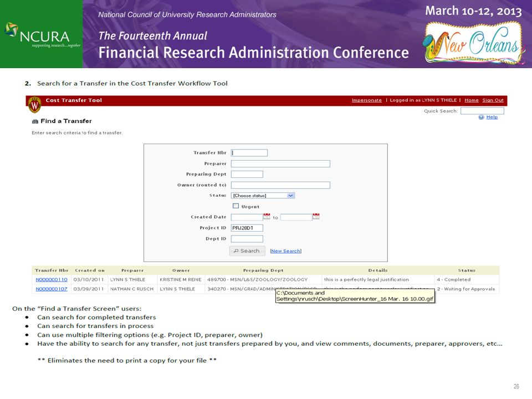Open the Help link
The width and height of the screenshot is (532, 399).
click(x=492, y=117)
